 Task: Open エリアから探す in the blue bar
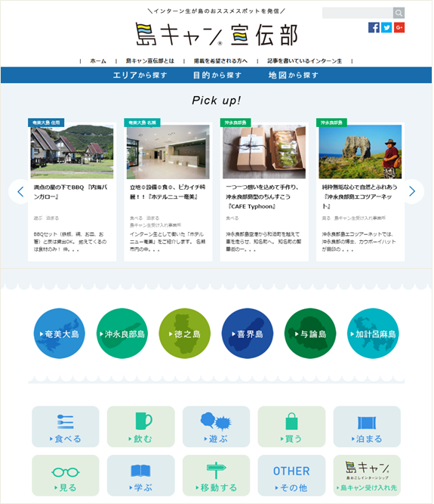pyautogui.click(x=140, y=76)
